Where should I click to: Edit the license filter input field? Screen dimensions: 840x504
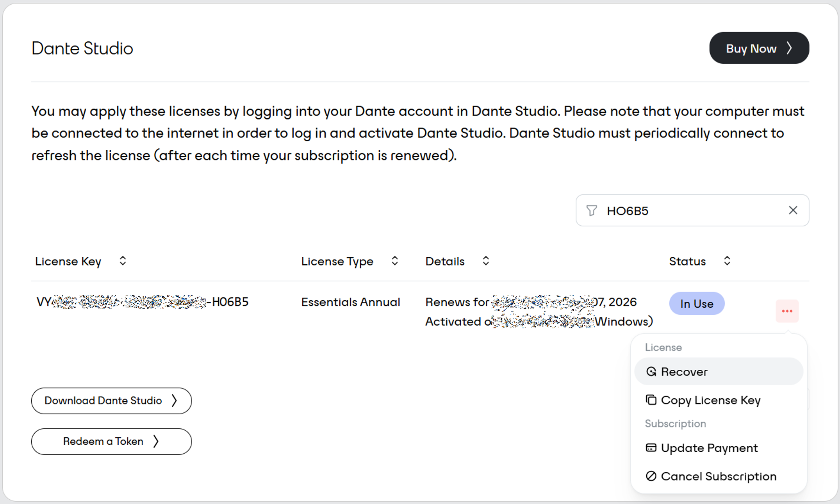tap(692, 210)
